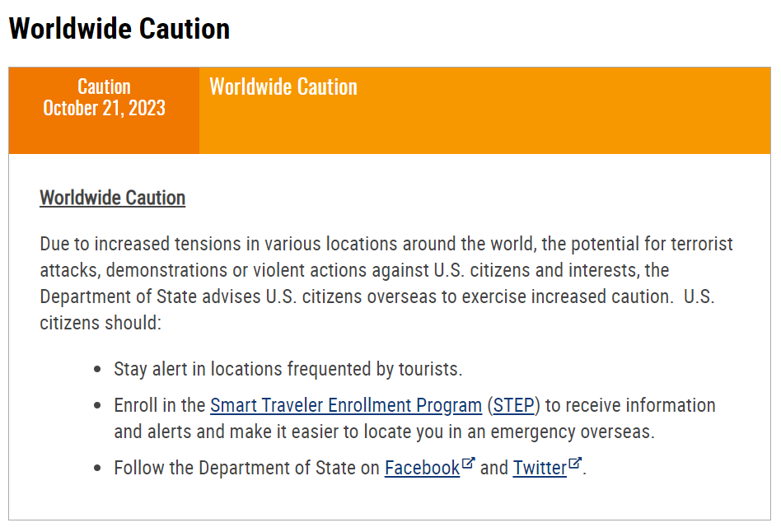Click the 'Follow the Department of State on' text
This screenshot has width=781, height=532.
pos(246,469)
